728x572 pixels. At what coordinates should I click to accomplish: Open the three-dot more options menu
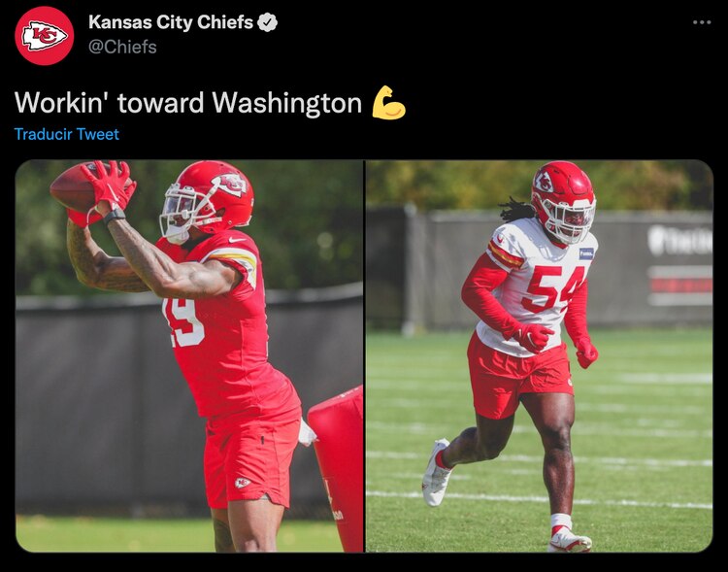point(702,21)
